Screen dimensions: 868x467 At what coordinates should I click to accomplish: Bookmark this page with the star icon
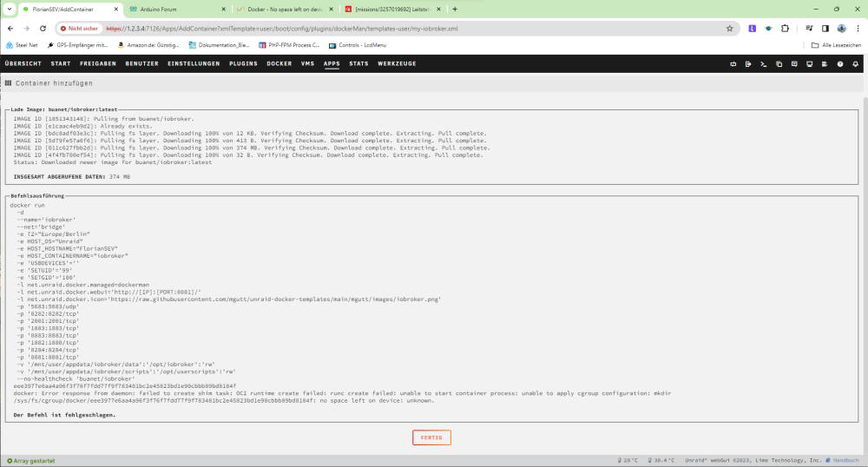(730, 29)
